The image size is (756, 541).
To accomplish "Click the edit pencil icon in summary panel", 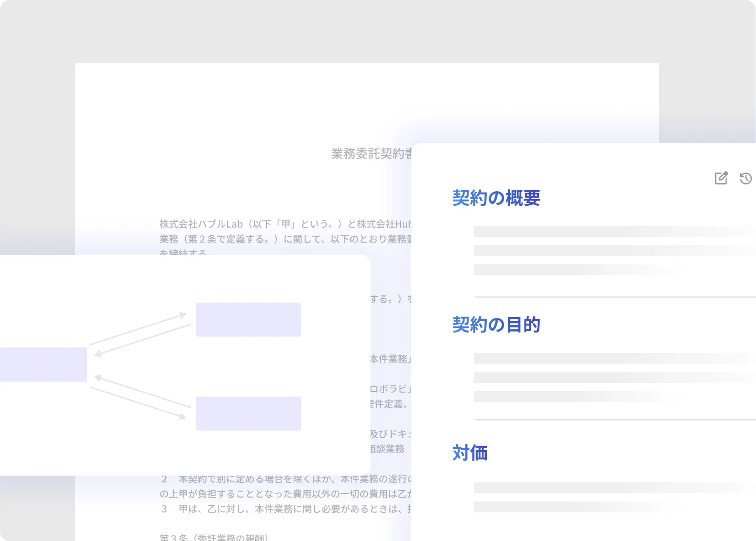I will (721, 178).
